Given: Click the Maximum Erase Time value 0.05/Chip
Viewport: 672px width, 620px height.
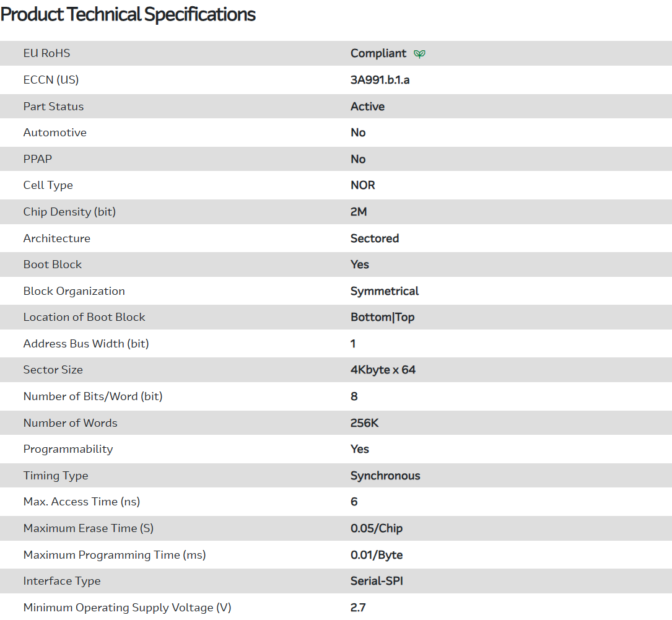Looking at the screenshot, I should click(x=376, y=528).
